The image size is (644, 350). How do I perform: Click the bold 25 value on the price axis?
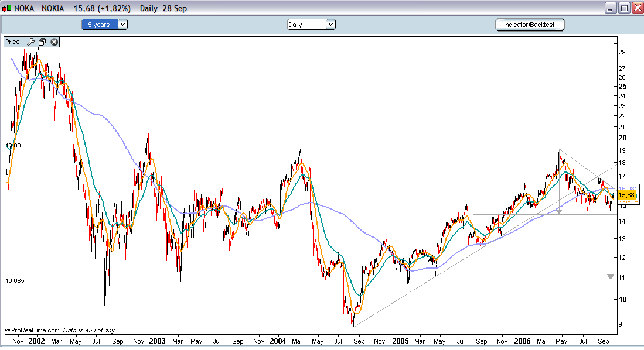tap(623, 86)
